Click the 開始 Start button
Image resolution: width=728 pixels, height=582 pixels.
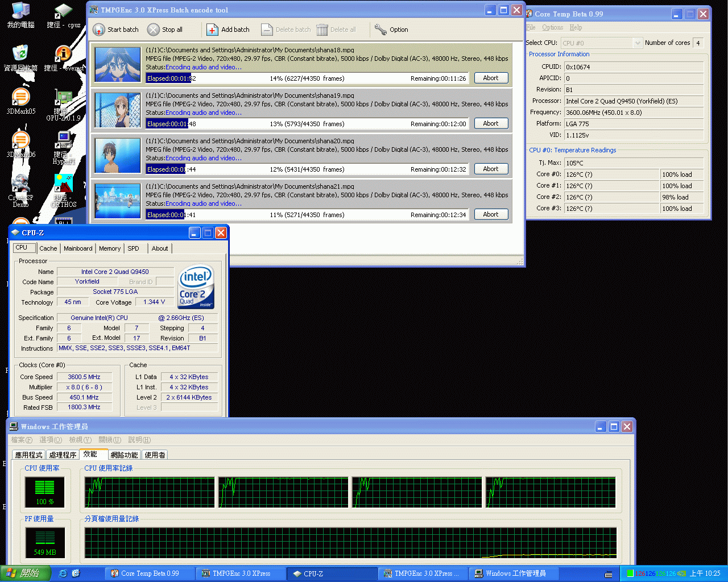click(x=26, y=573)
